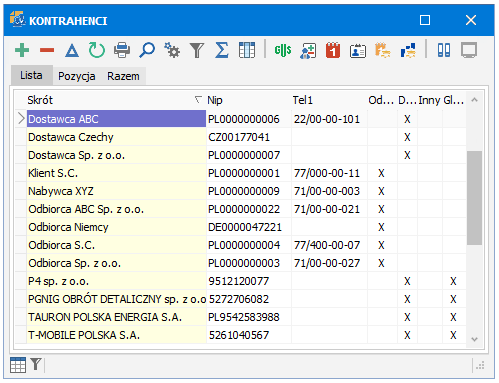This screenshot has height=383, width=499.
Task: Click the Nip column header
Action: pyautogui.click(x=215, y=100)
